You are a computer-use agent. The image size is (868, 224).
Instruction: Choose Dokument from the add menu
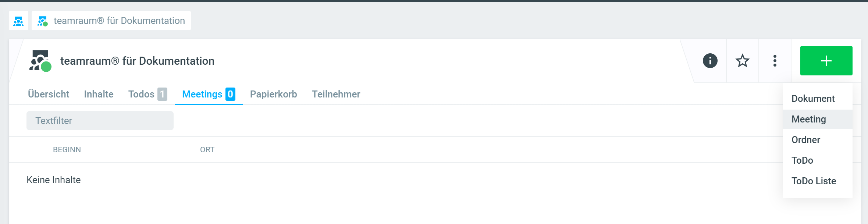(813, 99)
